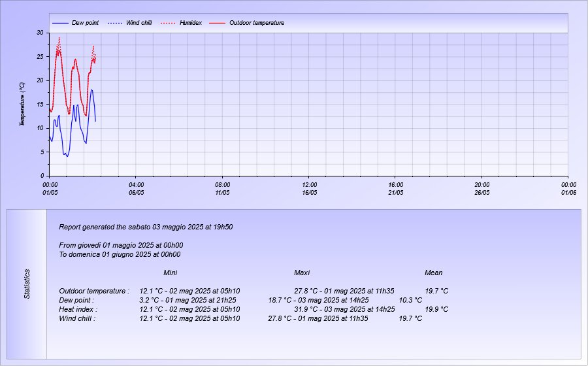The image size is (588, 366).
Task: Click the To domenica 01 giugno 2025 line
Action: 120,254
